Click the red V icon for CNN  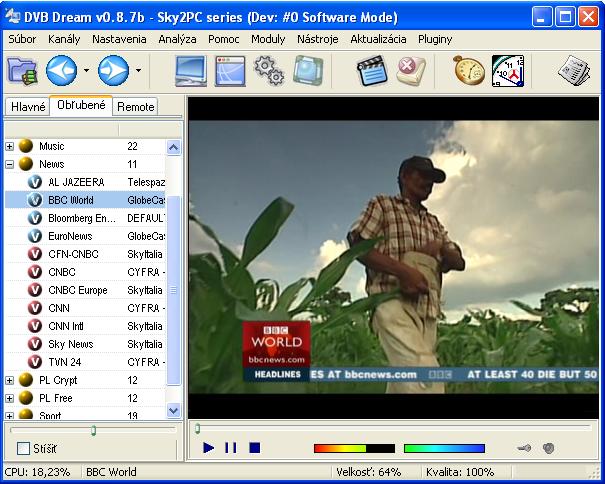[x=35, y=308]
